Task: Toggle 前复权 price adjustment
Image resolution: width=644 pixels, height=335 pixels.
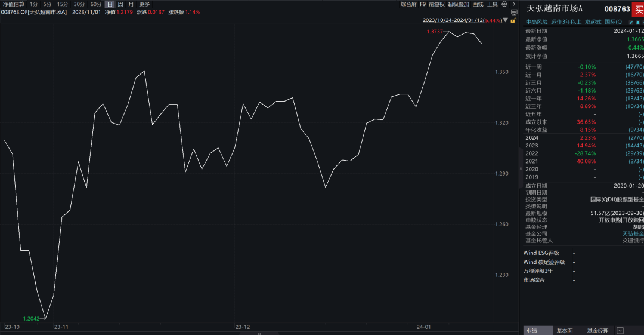Action: point(436,4)
